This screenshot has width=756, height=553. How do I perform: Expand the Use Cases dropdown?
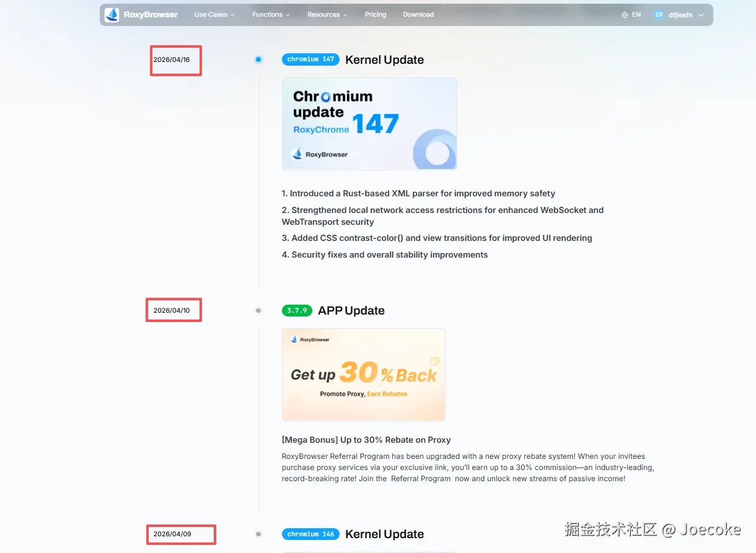coord(214,14)
